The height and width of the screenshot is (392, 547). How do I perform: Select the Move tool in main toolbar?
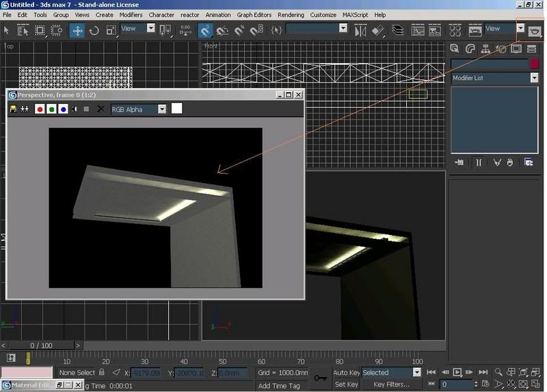click(77, 30)
